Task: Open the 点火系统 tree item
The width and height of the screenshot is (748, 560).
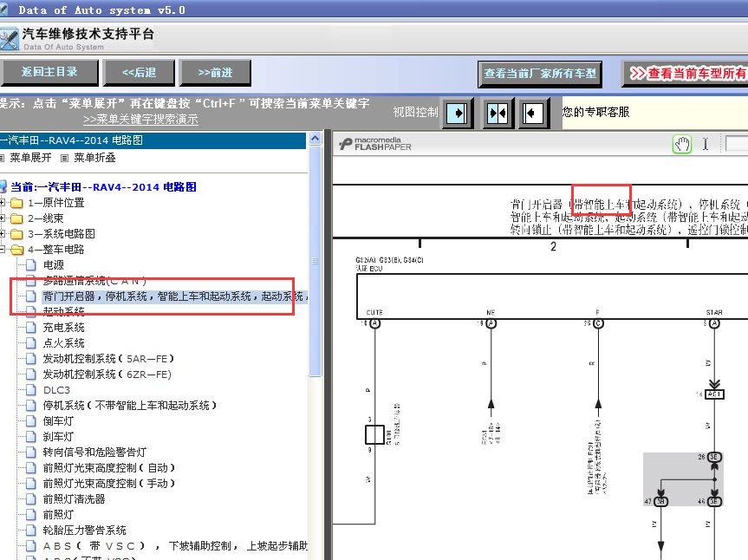Action: pos(63,343)
